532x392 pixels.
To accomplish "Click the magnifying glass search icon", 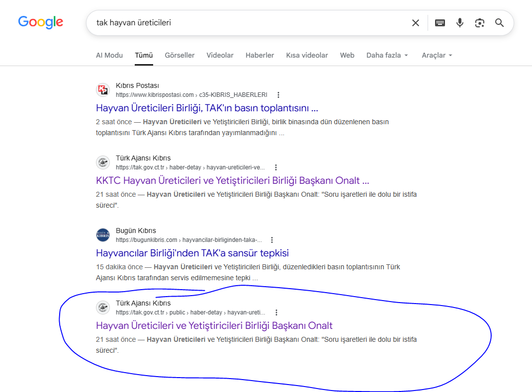I will [499, 23].
